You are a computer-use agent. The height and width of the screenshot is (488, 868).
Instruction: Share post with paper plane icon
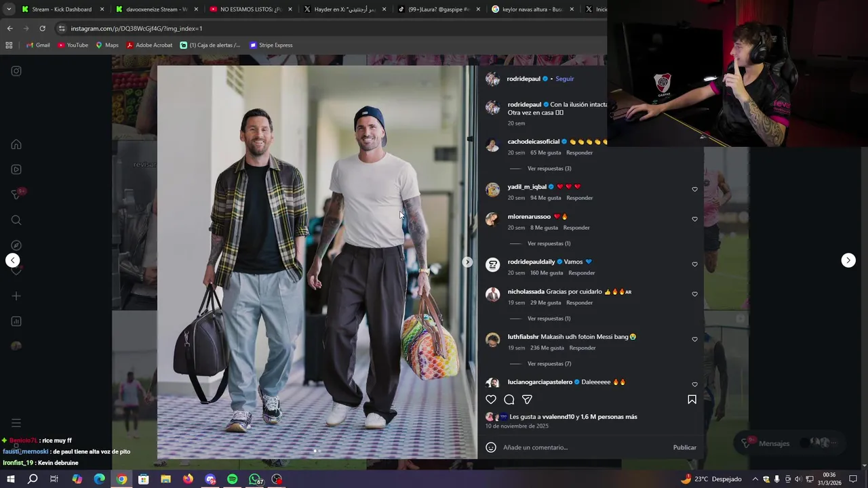click(527, 399)
